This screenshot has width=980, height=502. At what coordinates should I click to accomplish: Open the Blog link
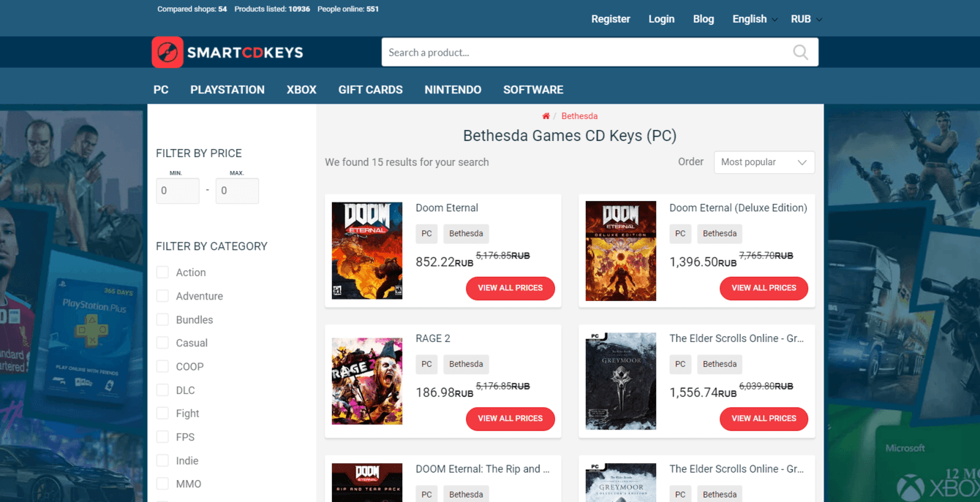point(704,19)
